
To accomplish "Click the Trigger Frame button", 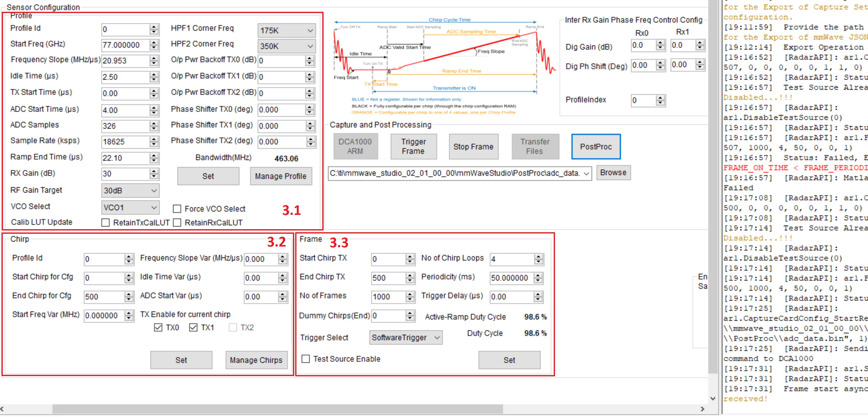I will [x=413, y=146].
